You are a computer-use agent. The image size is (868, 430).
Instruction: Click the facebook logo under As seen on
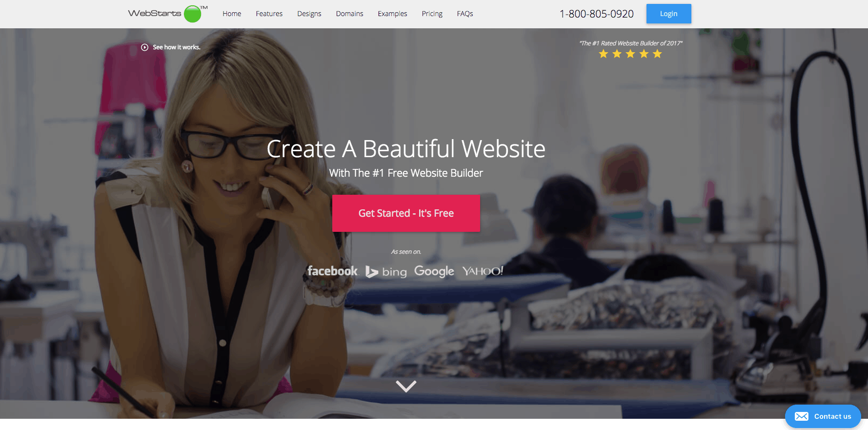pos(332,271)
